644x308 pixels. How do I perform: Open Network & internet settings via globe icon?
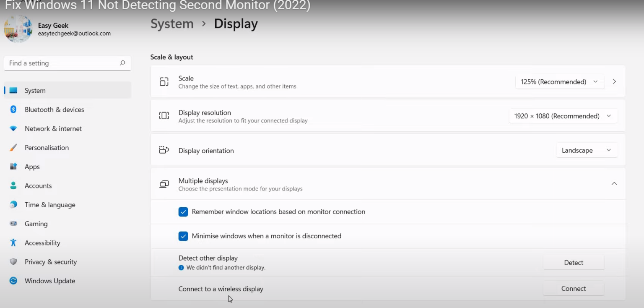tap(13, 128)
